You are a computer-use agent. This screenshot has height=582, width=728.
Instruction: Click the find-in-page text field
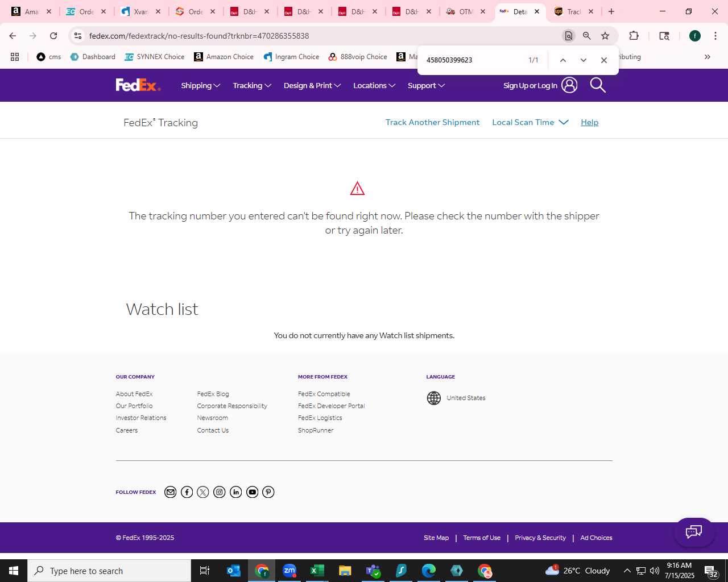point(472,60)
